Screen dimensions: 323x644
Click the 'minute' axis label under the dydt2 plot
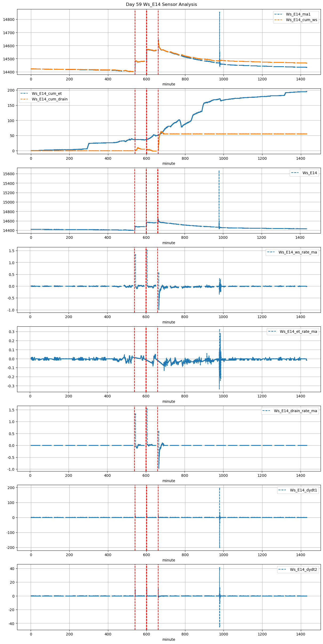click(x=169, y=639)
